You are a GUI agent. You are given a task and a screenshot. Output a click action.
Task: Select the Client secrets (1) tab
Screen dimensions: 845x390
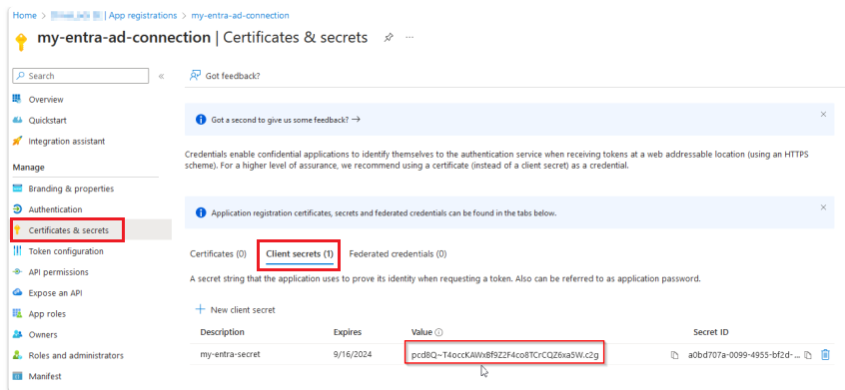tap(300, 253)
